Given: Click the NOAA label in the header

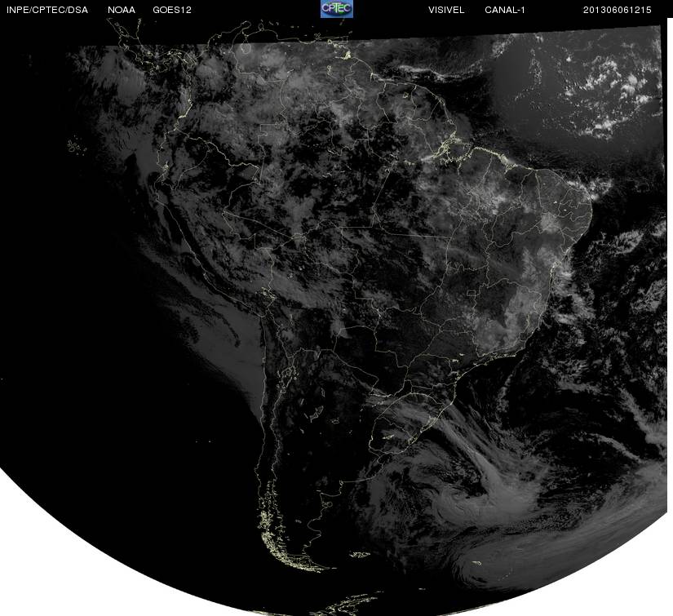Looking at the screenshot, I should [x=122, y=10].
